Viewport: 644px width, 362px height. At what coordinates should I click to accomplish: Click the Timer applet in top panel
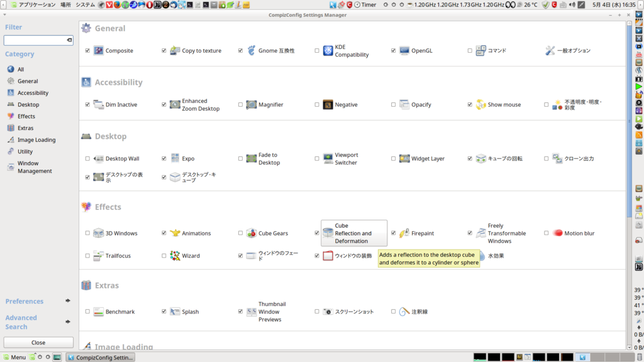(365, 5)
